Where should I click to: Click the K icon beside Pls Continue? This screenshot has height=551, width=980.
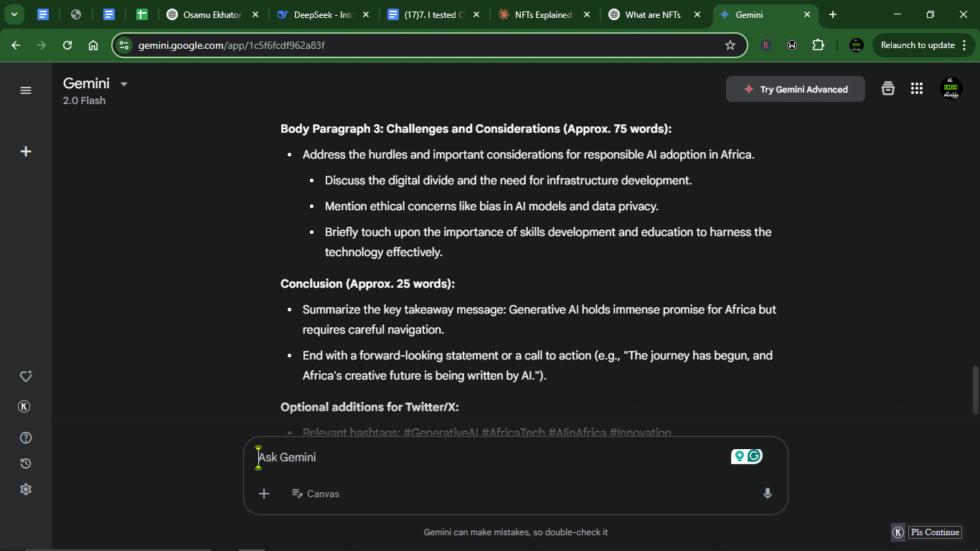click(898, 532)
